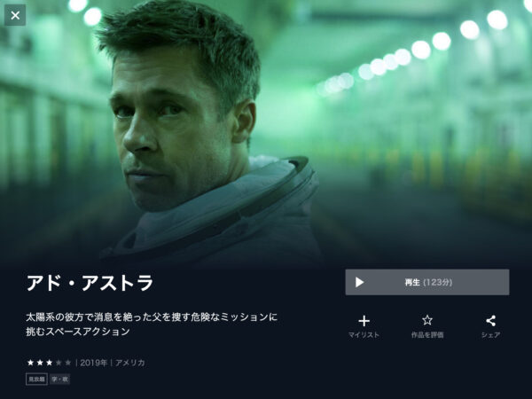
Task: Click the 字・吹 subtitle/dub badge
Action: 59,379
